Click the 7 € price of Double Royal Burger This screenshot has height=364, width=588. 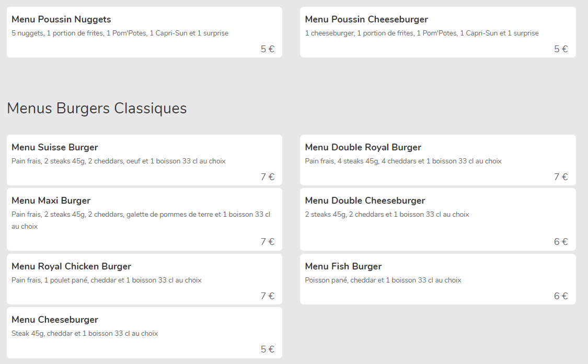pyautogui.click(x=561, y=177)
